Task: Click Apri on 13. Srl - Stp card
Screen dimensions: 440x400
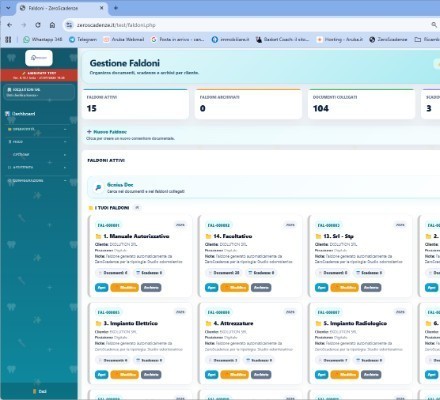Action: 321,288
